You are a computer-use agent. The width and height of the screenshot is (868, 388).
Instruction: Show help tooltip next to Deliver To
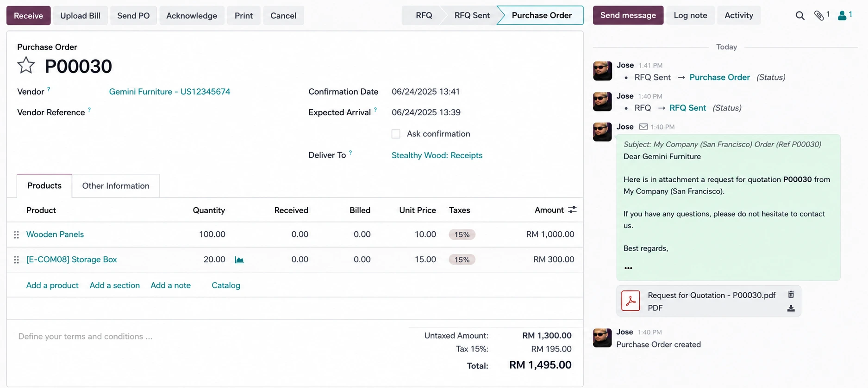coord(350,152)
